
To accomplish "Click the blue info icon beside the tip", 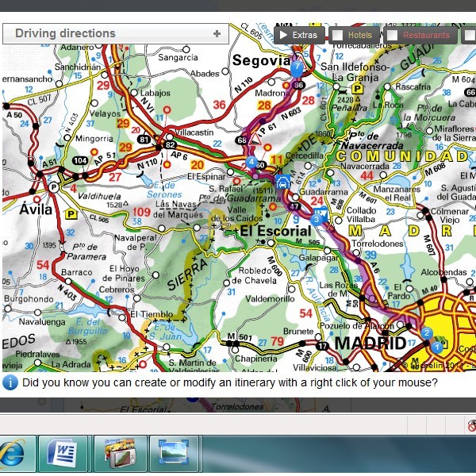I will 10,383.
